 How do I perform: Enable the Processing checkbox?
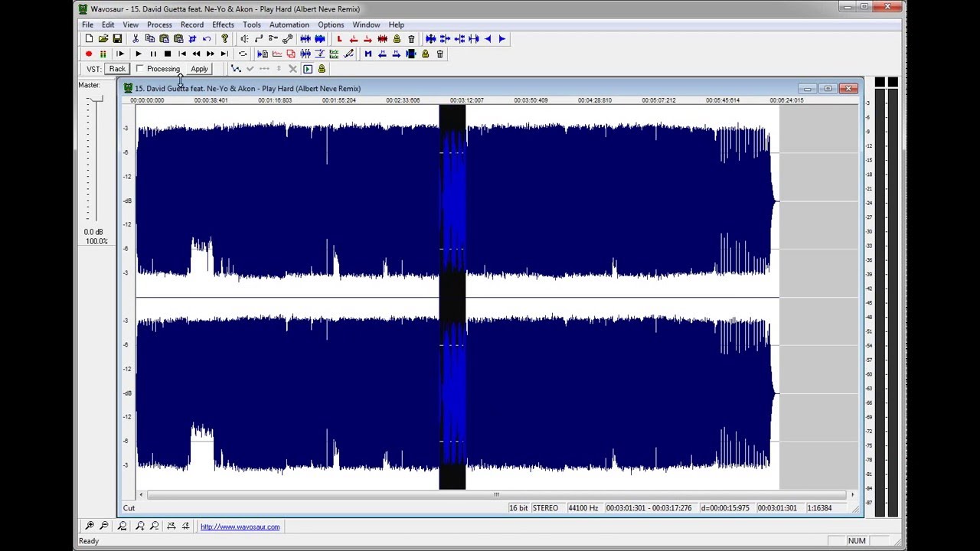(140, 69)
